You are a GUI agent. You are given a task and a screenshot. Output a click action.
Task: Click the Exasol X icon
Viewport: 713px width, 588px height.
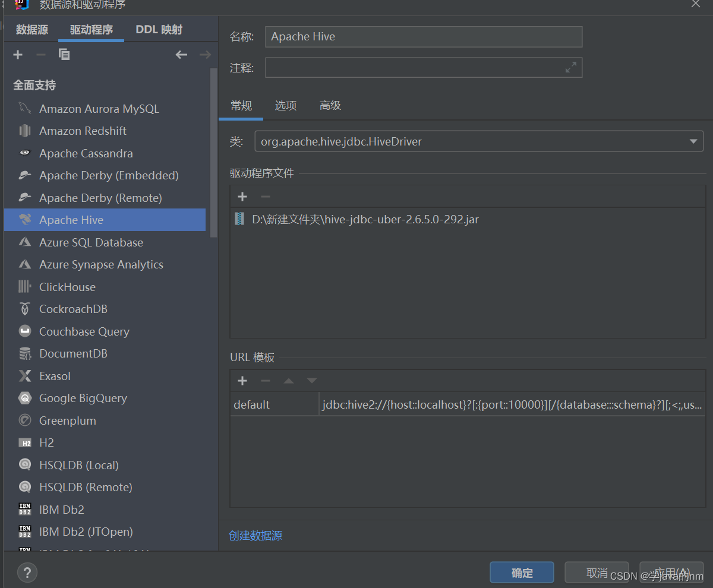[x=24, y=376]
